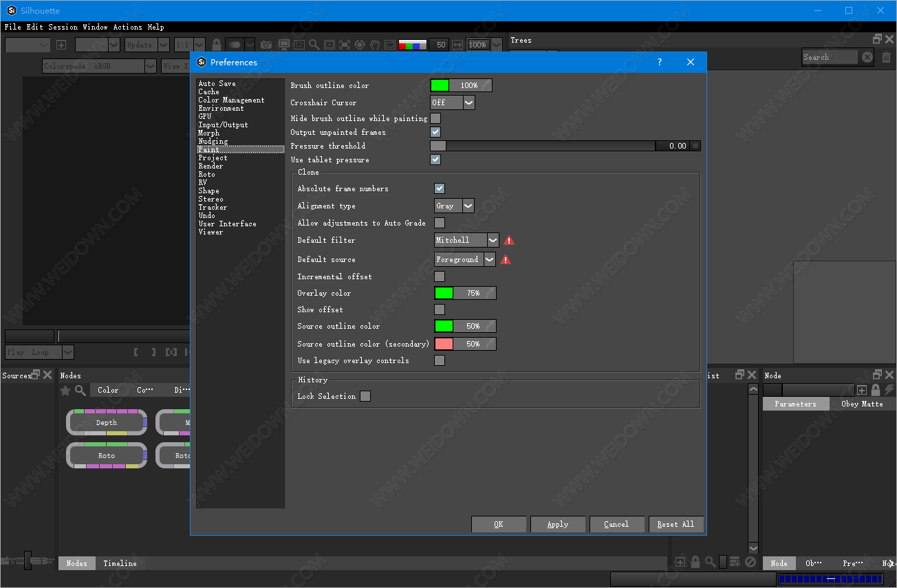Open the File menu
This screenshot has width=897, height=588.
click(13, 27)
